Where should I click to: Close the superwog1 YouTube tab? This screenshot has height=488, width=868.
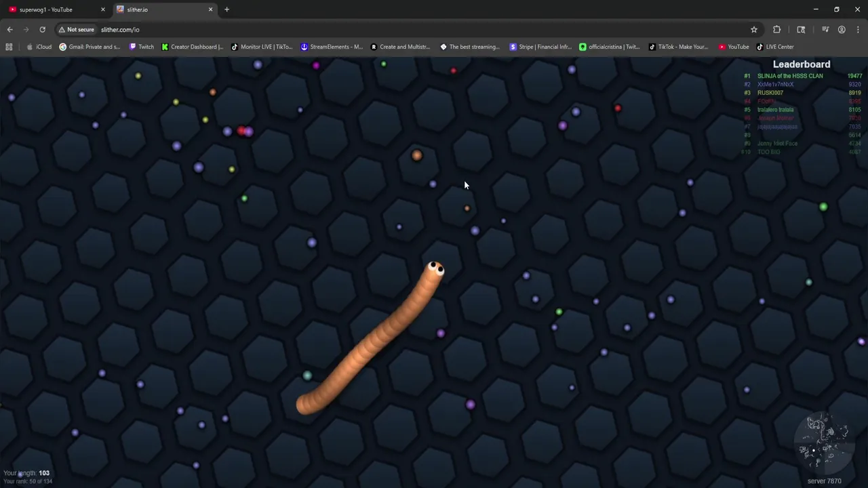click(103, 9)
